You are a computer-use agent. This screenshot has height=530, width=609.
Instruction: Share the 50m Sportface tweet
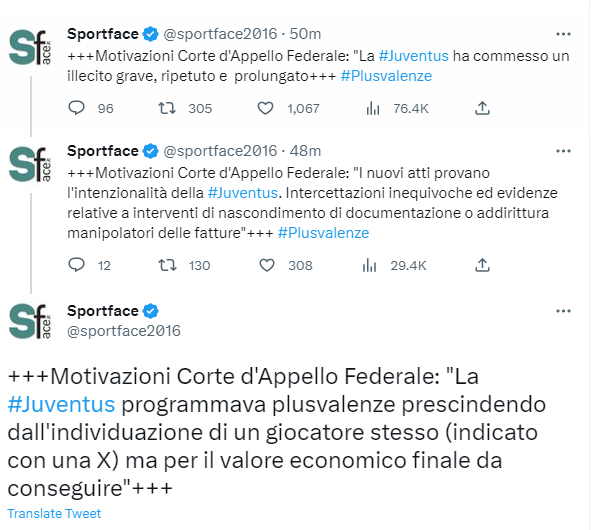click(482, 108)
